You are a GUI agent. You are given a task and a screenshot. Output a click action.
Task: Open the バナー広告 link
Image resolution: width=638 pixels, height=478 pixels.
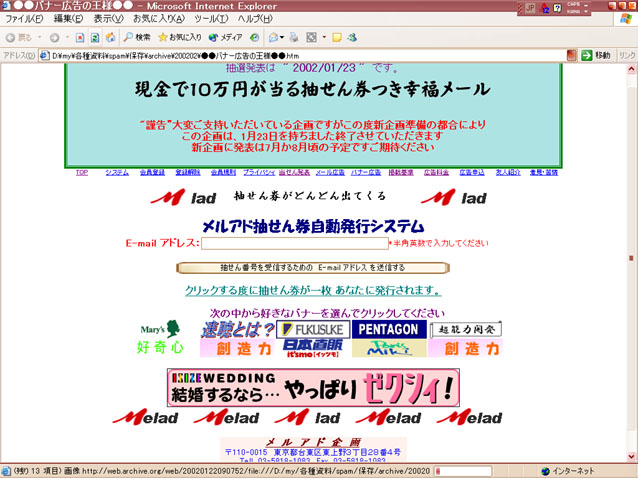click(366, 172)
